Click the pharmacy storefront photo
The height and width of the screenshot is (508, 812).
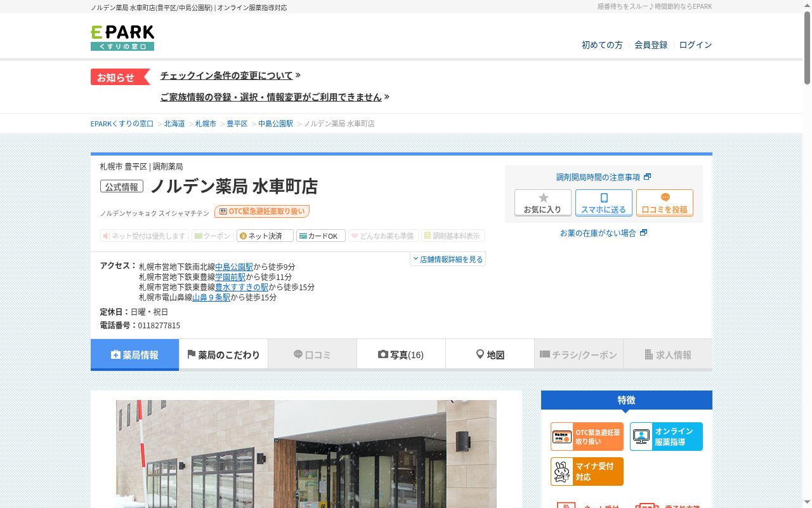[306, 453]
